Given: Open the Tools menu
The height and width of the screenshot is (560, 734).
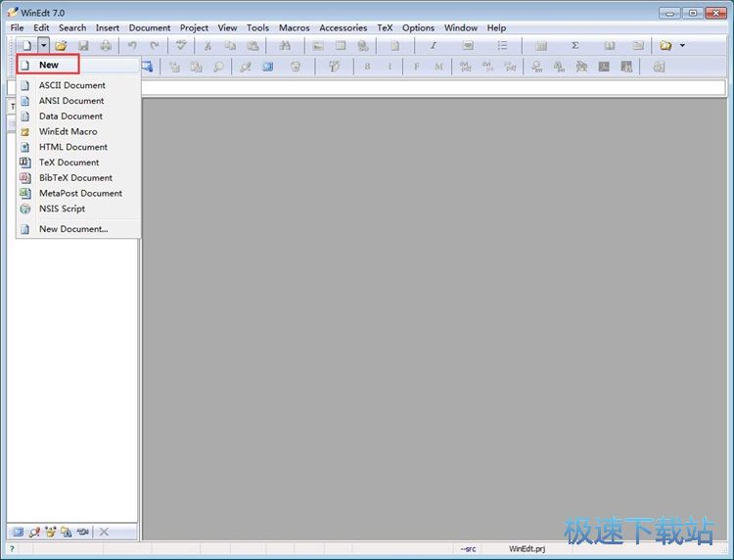Looking at the screenshot, I should pos(258,28).
